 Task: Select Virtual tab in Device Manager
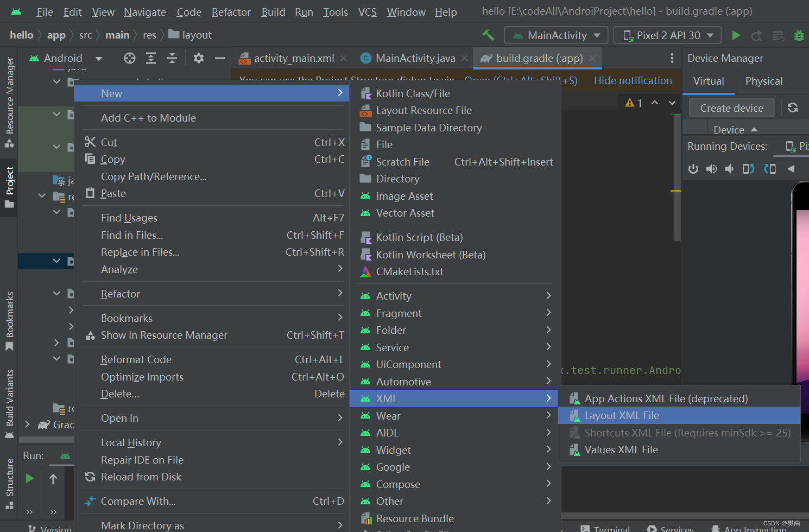tap(709, 81)
